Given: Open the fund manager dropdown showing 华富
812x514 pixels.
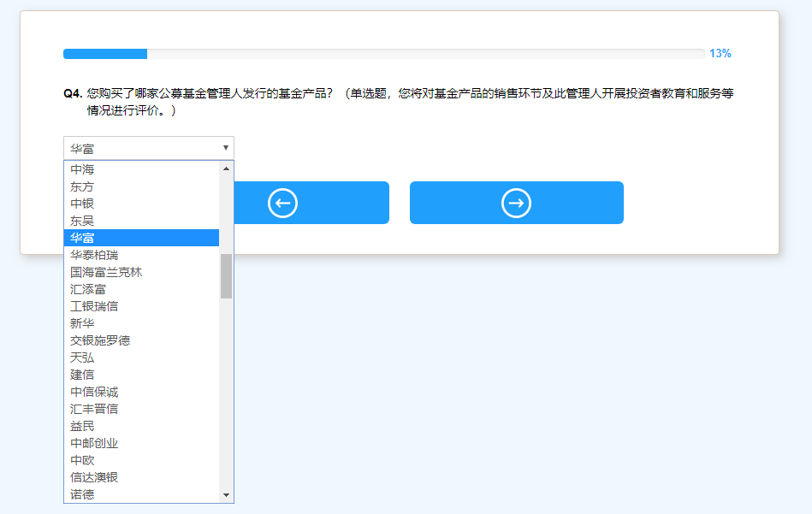Looking at the screenshot, I should tap(149, 148).
